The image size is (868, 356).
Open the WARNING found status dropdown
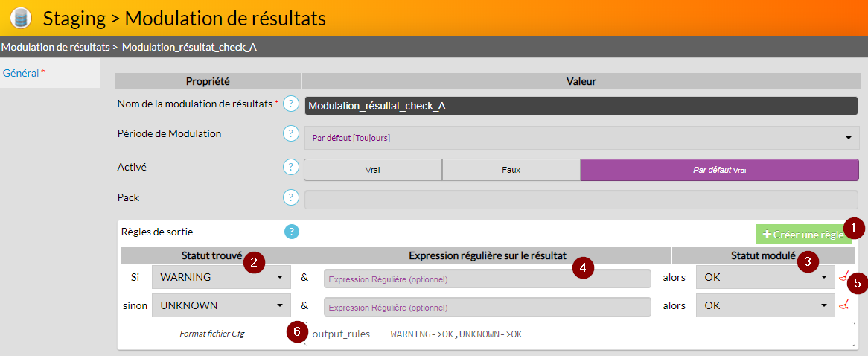[x=220, y=278]
